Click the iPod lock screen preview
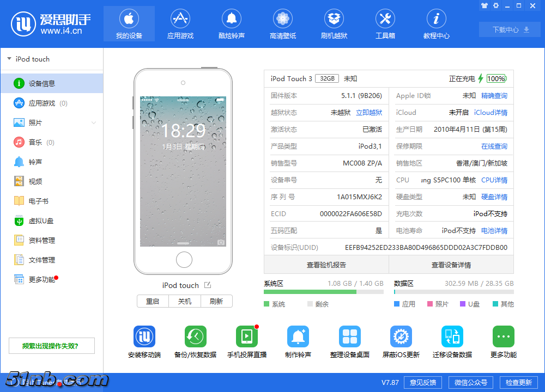The height and width of the screenshot is (392, 545). 183,171
